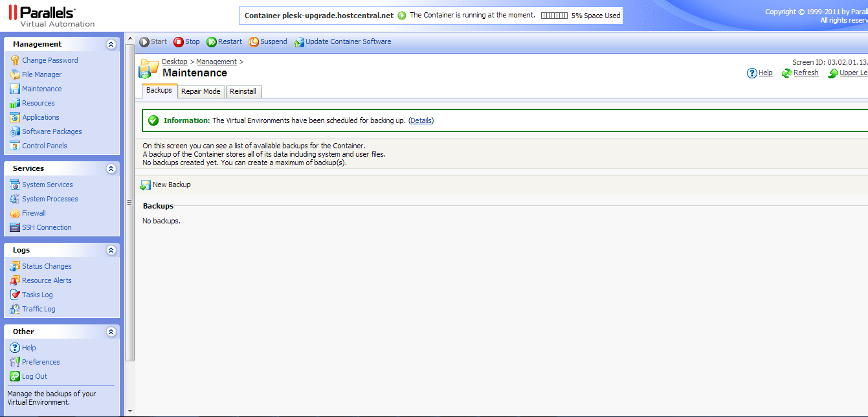Image resolution: width=868 pixels, height=417 pixels.
Task: Click the green container running status icon
Action: (402, 16)
